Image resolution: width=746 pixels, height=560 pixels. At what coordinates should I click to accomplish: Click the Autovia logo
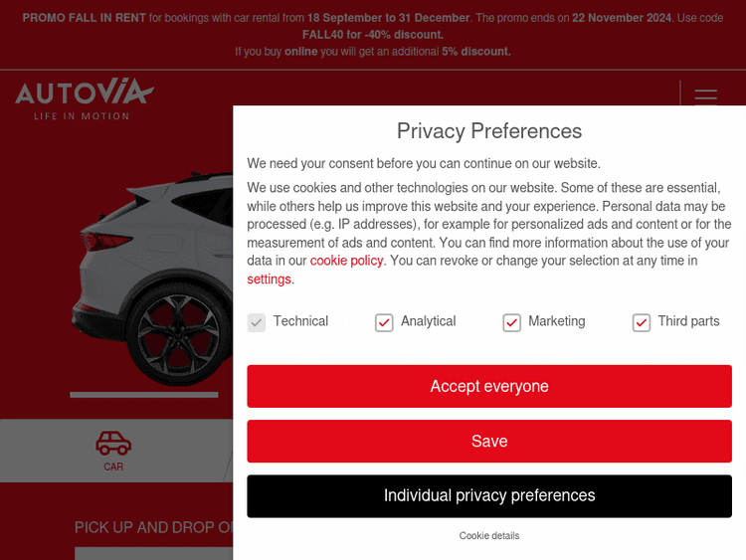(85, 100)
